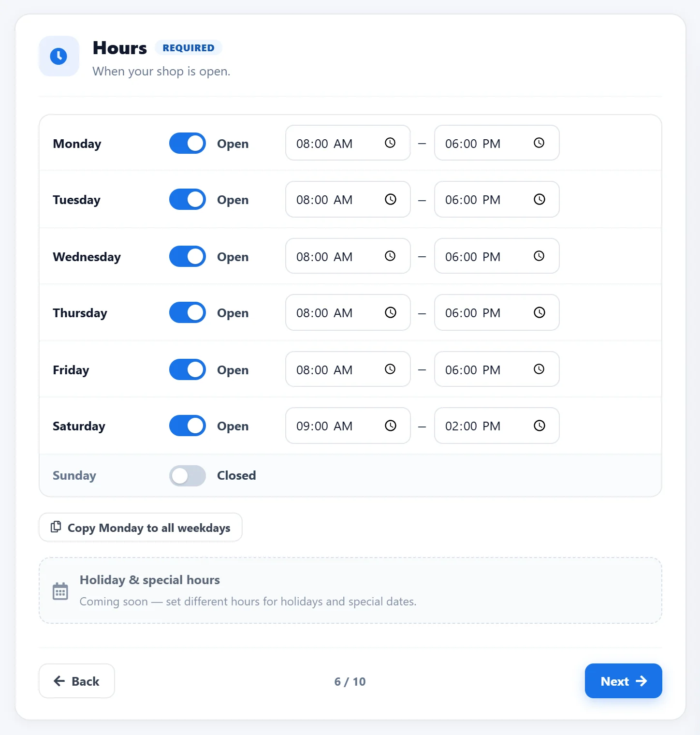This screenshot has width=700, height=735.
Task: Click the calendar icon in Holiday section
Action: (x=60, y=591)
